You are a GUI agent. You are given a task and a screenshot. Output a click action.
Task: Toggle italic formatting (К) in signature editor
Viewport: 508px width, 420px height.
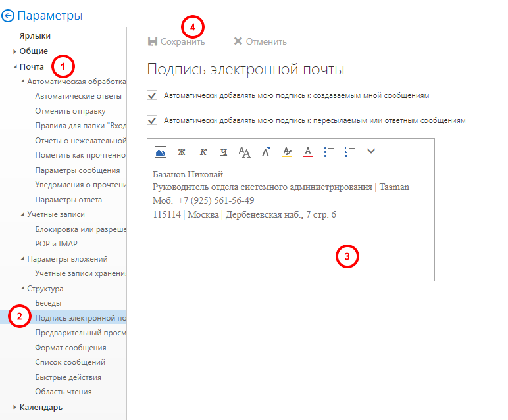click(203, 152)
